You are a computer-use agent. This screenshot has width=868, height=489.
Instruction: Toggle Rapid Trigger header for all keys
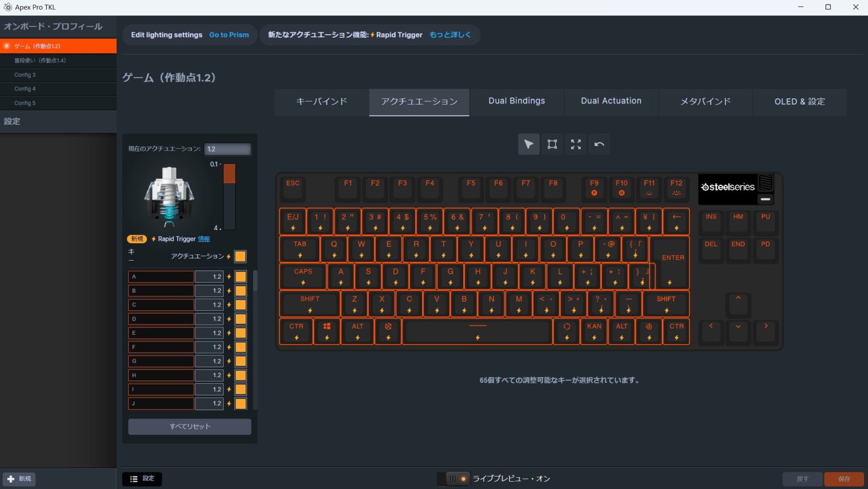tap(240, 256)
